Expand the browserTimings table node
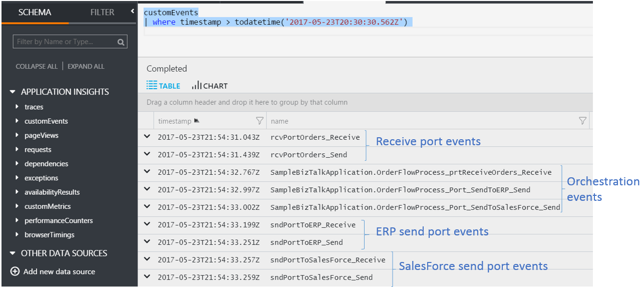The image size is (644, 287). pyautogui.click(x=18, y=234)
